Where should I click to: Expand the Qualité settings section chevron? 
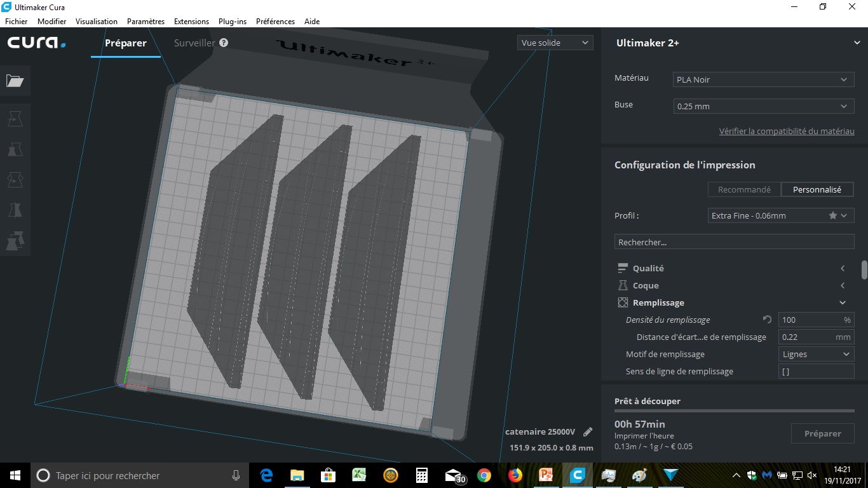tap(843, 268)
